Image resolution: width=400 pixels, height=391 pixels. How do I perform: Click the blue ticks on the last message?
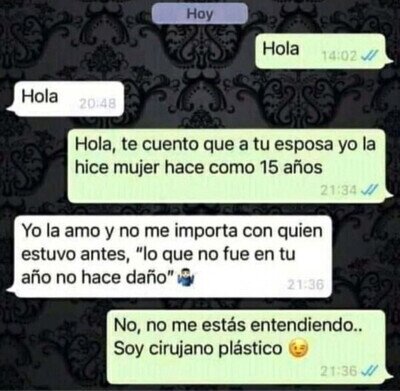pyautogui.click(x=369, y=371)
